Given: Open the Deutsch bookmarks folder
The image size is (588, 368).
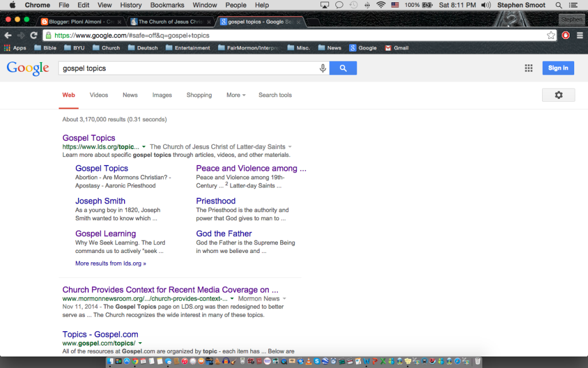Looking at the screenshot, I should click(142, 48).
